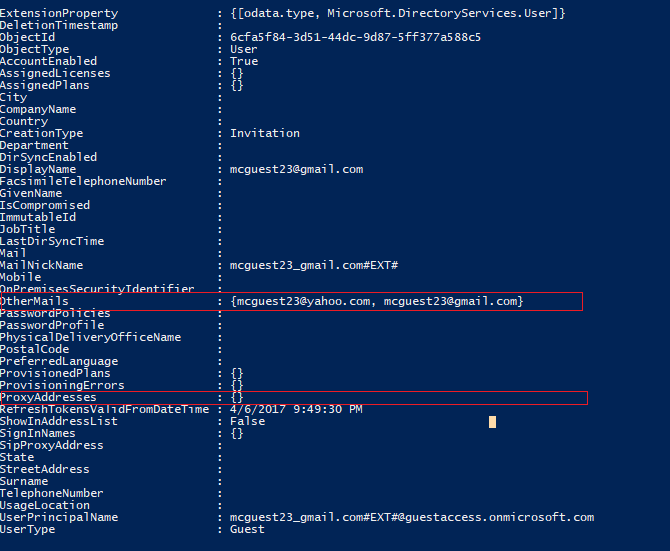Click the SignInNames empty braces value
The image size is (670, 551).
coord(237,434)
